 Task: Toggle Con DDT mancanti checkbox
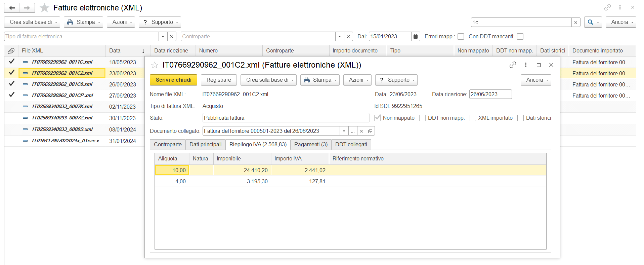point(520,36)
